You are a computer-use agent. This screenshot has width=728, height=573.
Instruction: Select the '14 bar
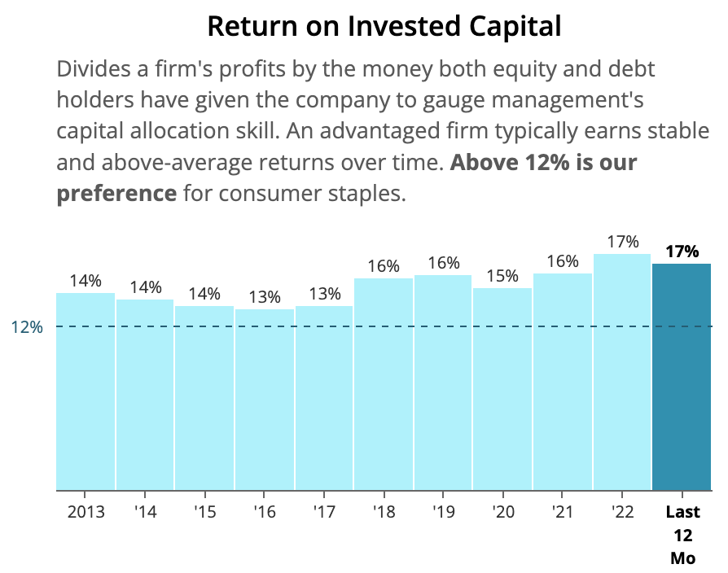click(x=145, y=395)
